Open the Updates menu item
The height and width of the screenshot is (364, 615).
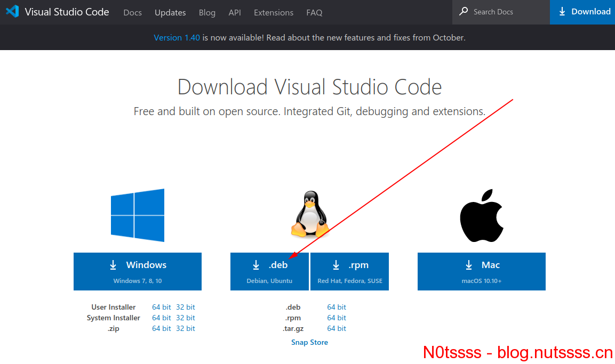tap(170, 13)
